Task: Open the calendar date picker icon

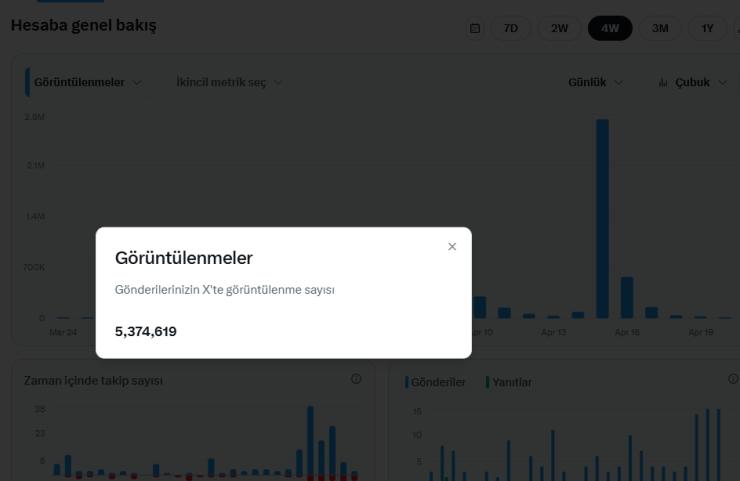Action: (475, 28)
